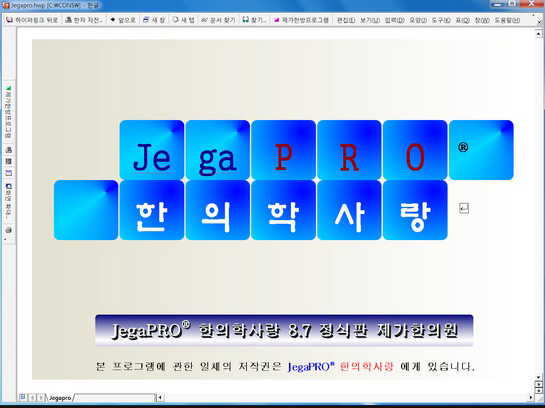Viewport: 545px width, 408px height.
Task: Click the red P tile
Action: point(283,150)
